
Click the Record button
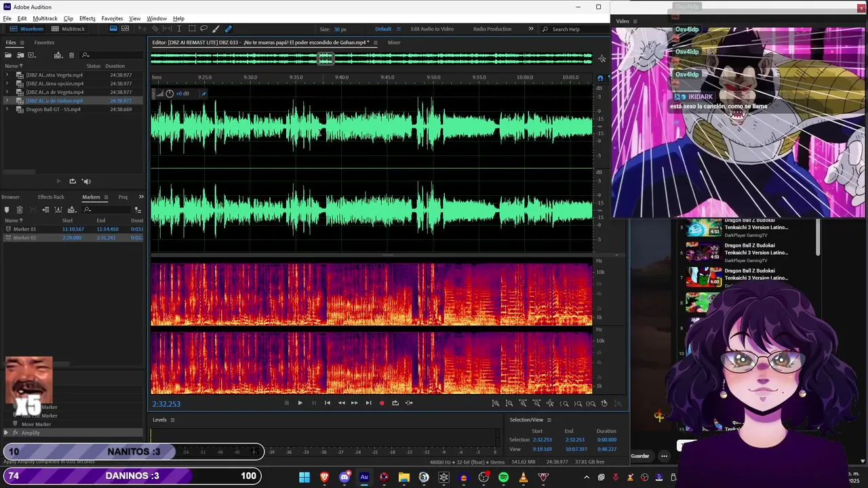pyautogui.click(x=382, y=403)
